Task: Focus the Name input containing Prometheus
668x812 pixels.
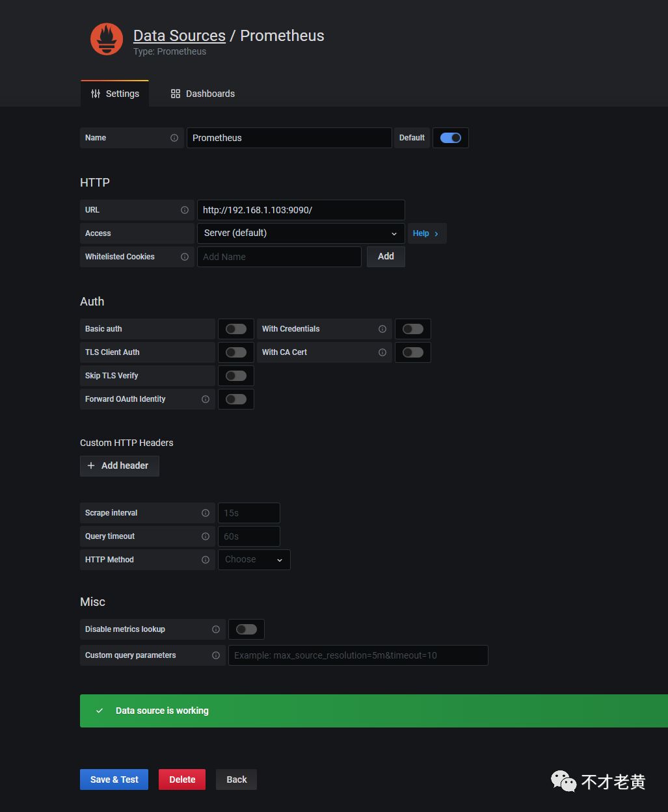Action: pyautogui.click(x=289, y=138)
